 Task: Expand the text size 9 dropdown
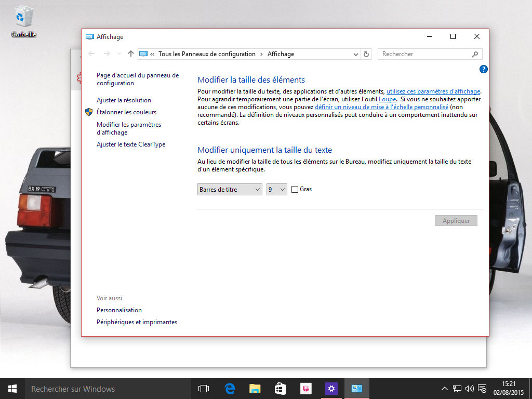(276, 190)
